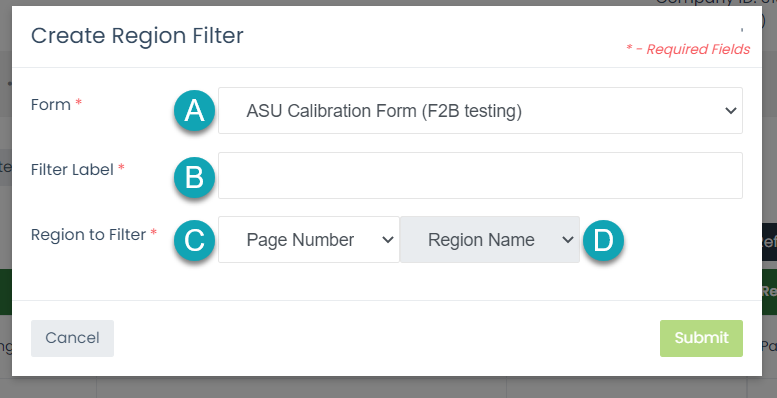Image resolution: width=777 pixels, height=398 pixels.
Task: Click the Region Name dropdown chevron arrow
Action: [568, 240]
